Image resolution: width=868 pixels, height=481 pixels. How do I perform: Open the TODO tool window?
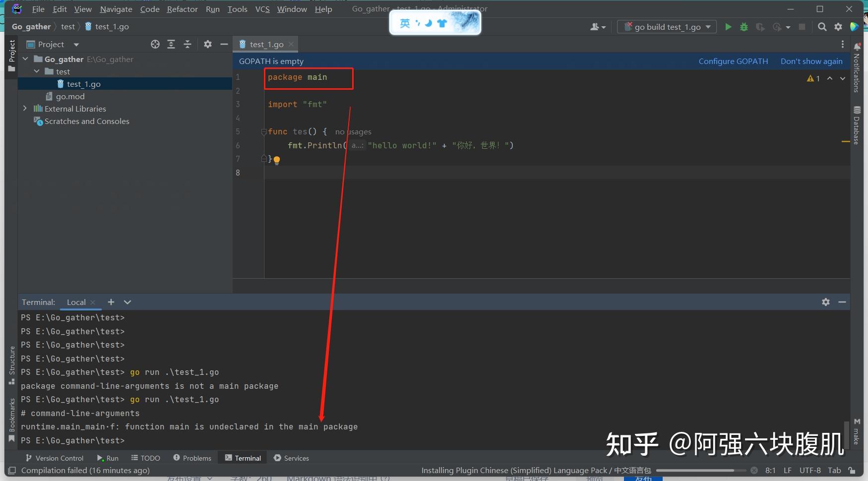point(146,458)
